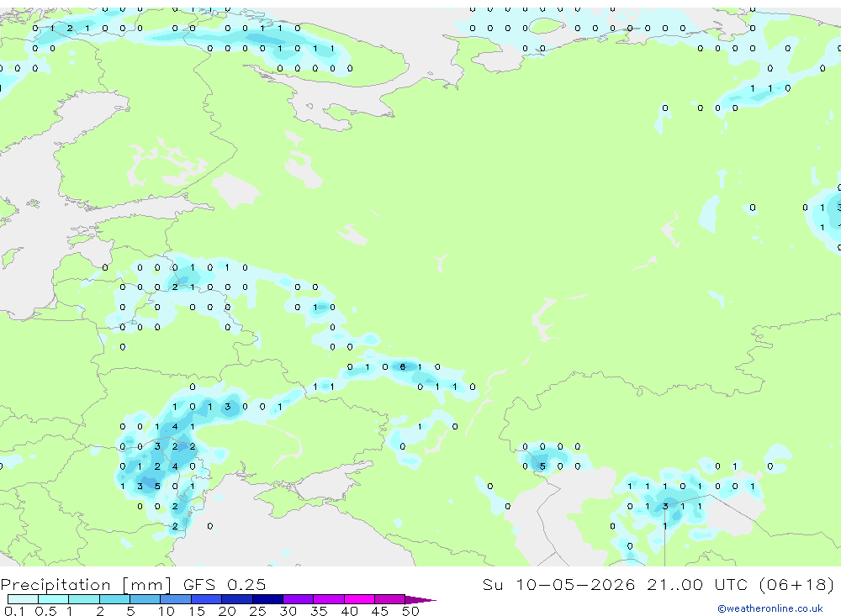Click the above-50 mm arrow tip of legend

tap(420, 600)
